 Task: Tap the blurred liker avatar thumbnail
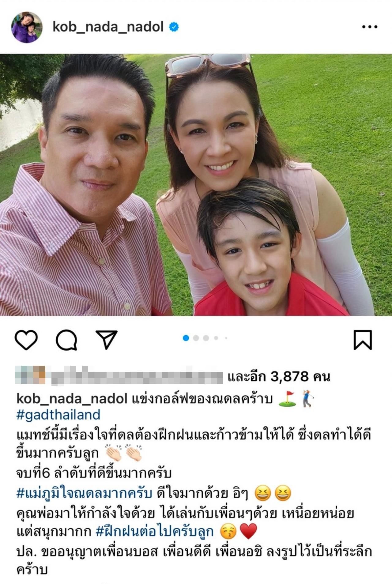(30, 375)
